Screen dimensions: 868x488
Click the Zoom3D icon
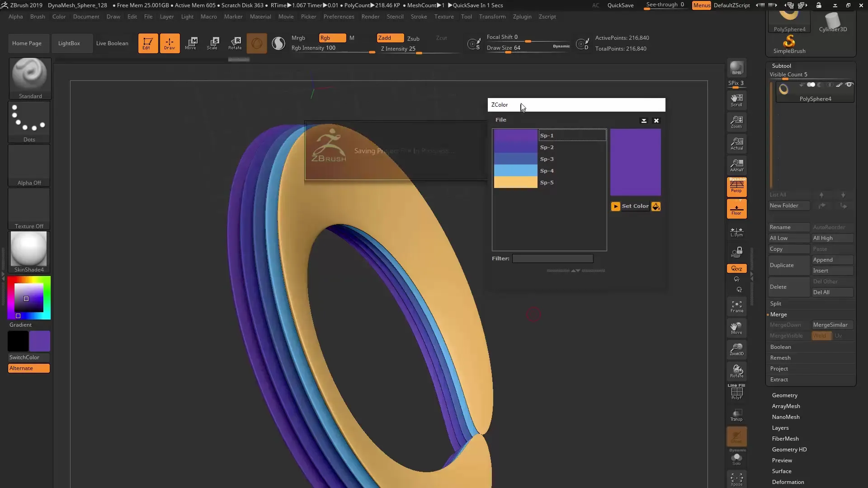tap(736, 349)
